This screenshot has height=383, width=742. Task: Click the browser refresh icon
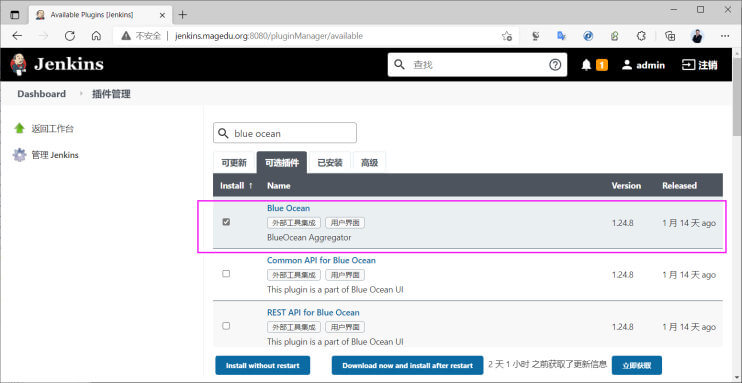point(70,36)
